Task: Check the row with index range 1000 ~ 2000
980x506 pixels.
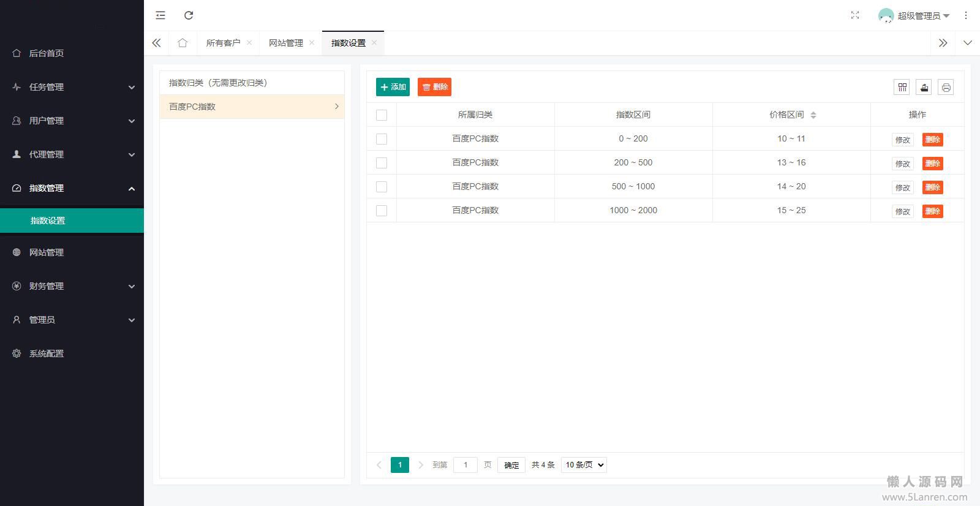Action: 382,211
